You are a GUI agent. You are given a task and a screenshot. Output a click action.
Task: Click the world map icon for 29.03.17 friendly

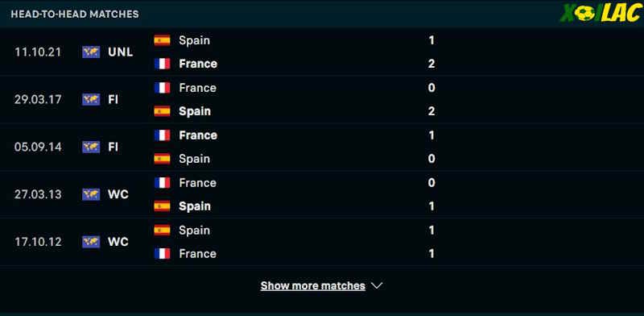tap(91, 99)
